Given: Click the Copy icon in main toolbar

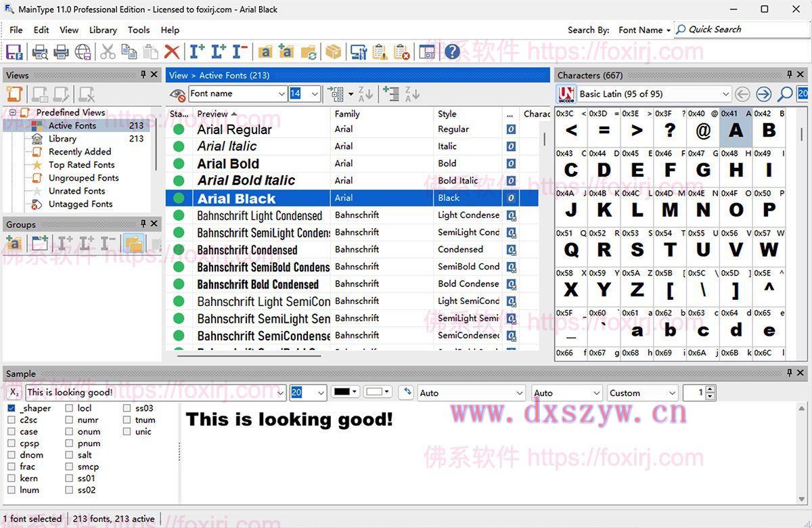Looking at the screenshot, I should coord(129,51).
